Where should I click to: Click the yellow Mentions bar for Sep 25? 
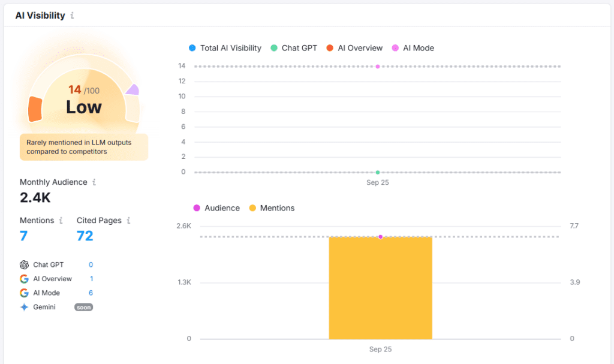coord(380,288)
